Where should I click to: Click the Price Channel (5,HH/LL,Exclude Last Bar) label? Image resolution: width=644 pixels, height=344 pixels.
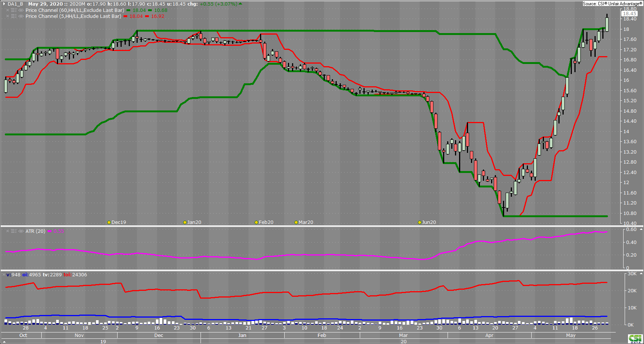tap(73, 16)
